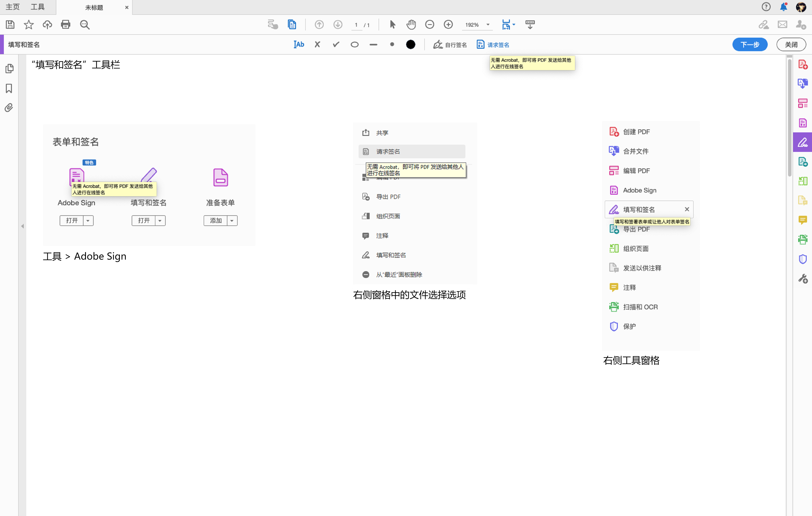
Task: Select the Hand pan tool
Action: click(x=411, y=25)
